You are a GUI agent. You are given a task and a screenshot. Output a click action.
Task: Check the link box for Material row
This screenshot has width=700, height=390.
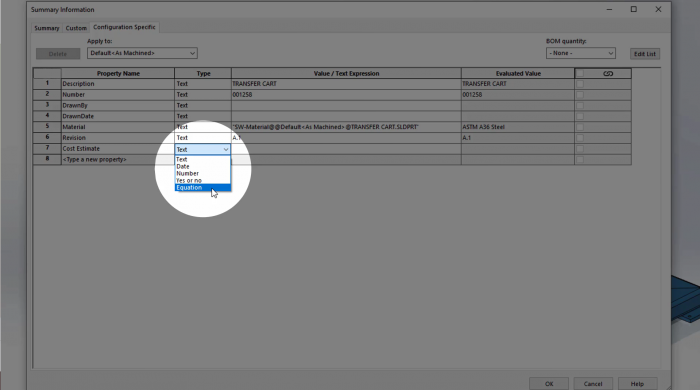579,127
